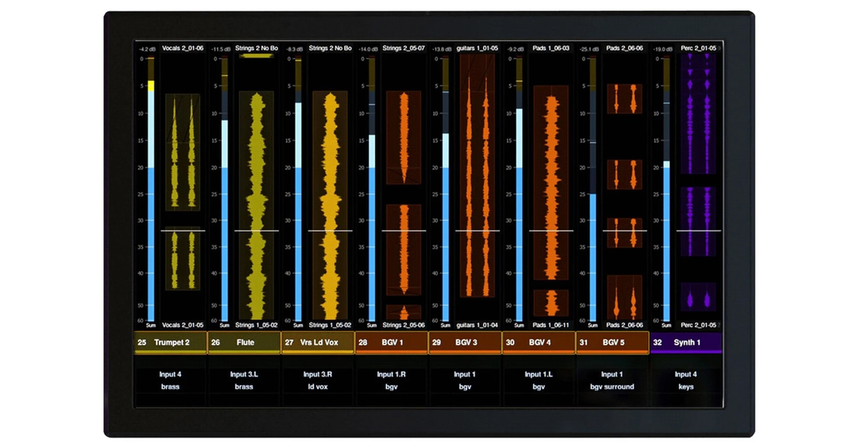Image resolution: width=868 pixels, height=448 pixels.
Task: Open the bgv surround input selector
Action: (612, 380)
